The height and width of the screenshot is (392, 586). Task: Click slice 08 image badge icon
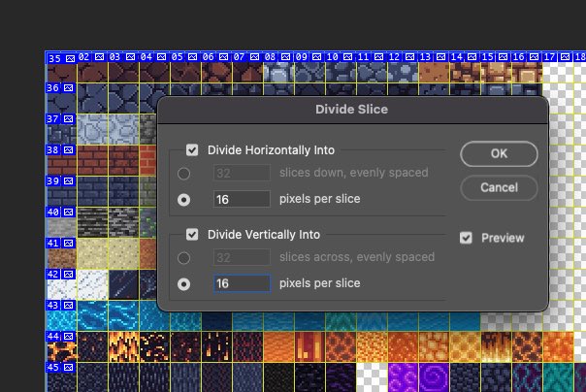[285, 57]
